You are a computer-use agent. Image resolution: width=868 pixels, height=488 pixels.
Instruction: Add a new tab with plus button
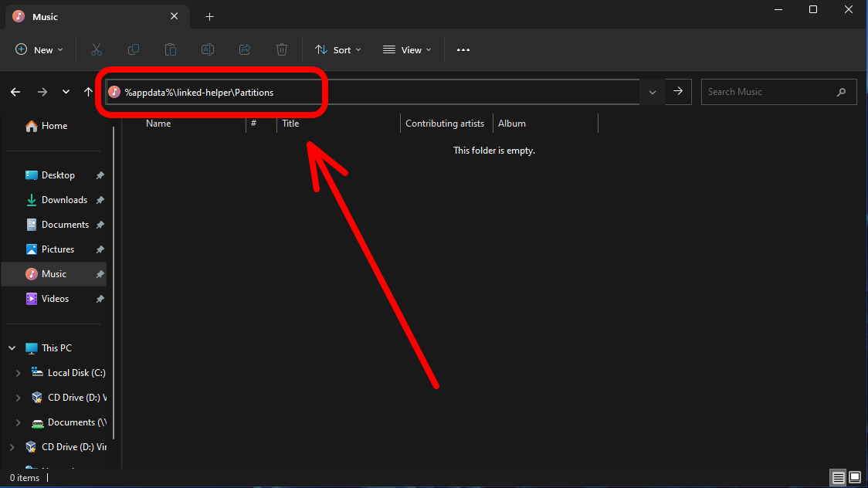(209, 16)
